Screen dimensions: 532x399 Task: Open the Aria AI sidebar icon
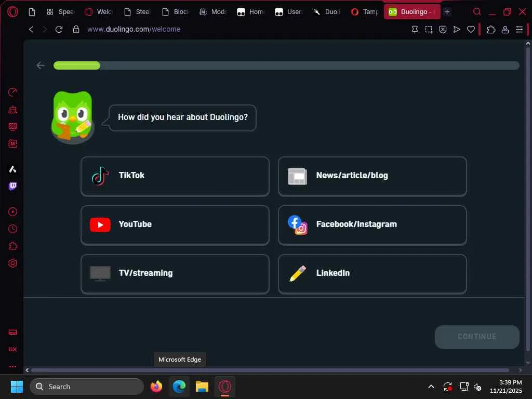point(12,169)
